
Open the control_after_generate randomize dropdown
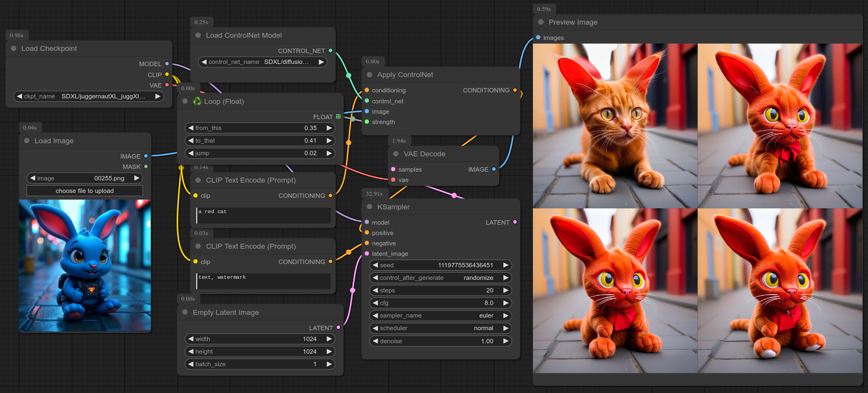coord(440,278)
